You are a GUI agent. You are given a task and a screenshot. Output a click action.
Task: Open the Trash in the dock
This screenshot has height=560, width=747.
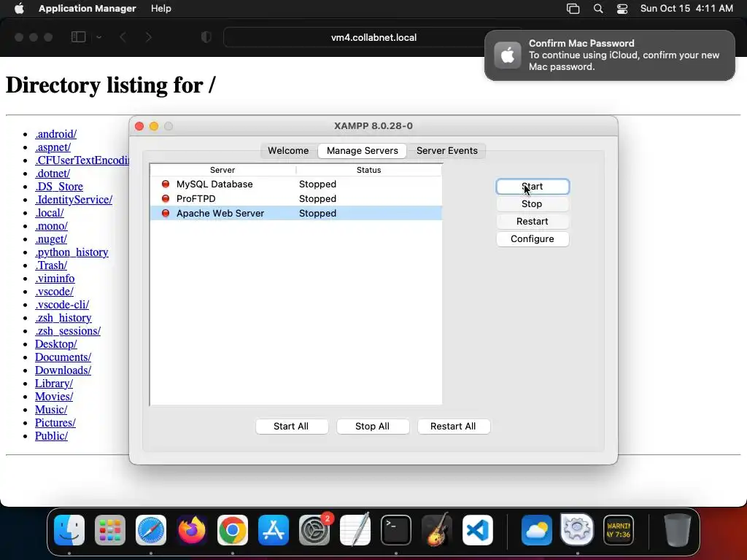[x=677, y=530]
